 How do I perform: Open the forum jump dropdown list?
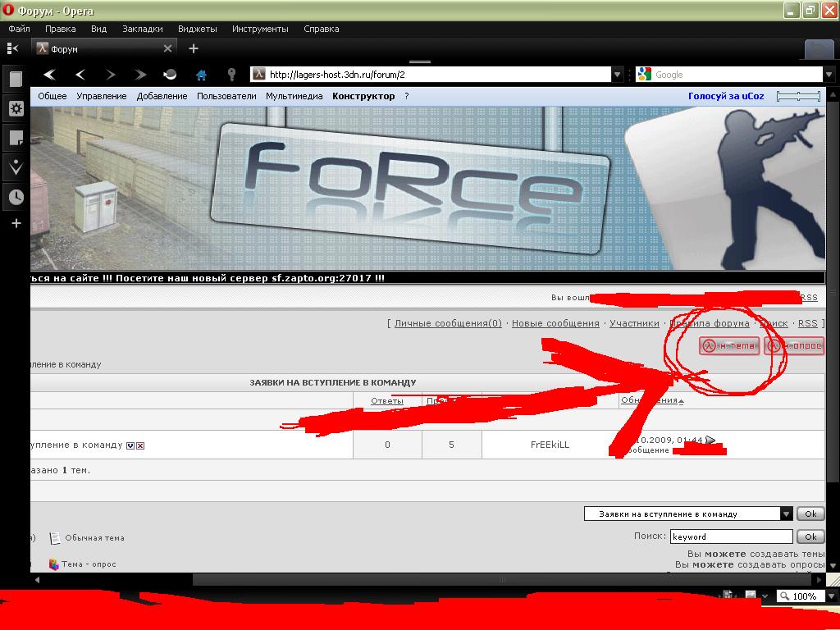pyautogui.click(x=688, y=514)
